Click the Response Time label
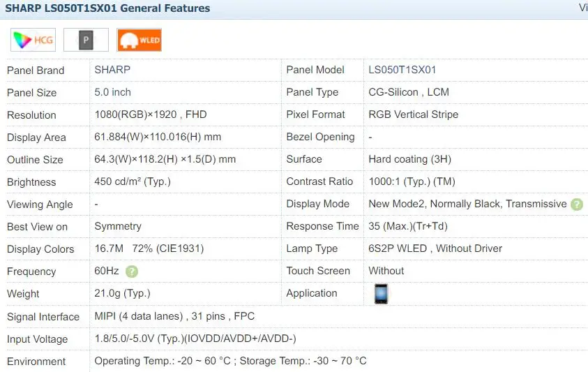The image size is (588, 372). click(323, 226)
